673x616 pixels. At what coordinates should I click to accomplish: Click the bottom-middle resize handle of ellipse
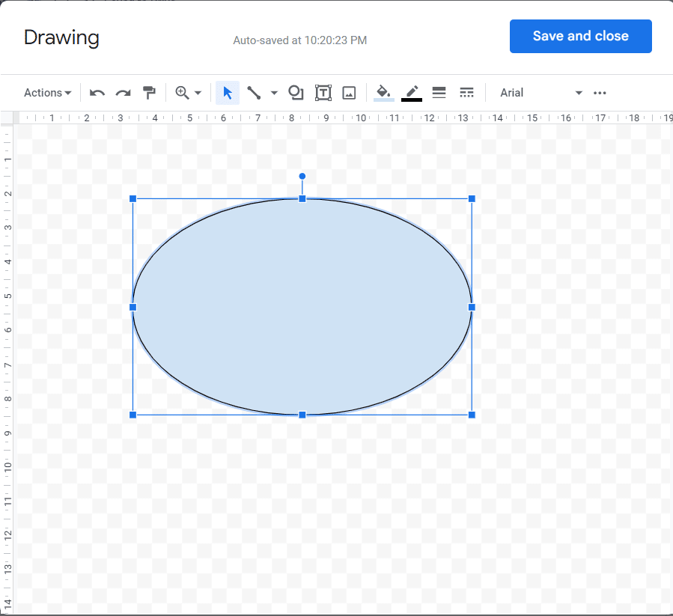302,415
